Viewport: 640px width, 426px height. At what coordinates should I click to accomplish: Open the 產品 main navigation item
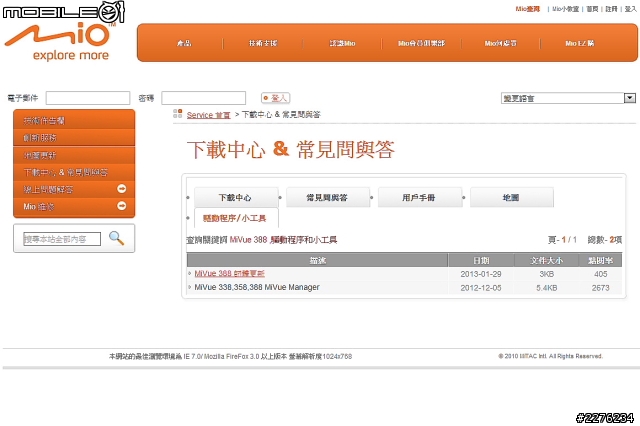(x=184, y=43)
